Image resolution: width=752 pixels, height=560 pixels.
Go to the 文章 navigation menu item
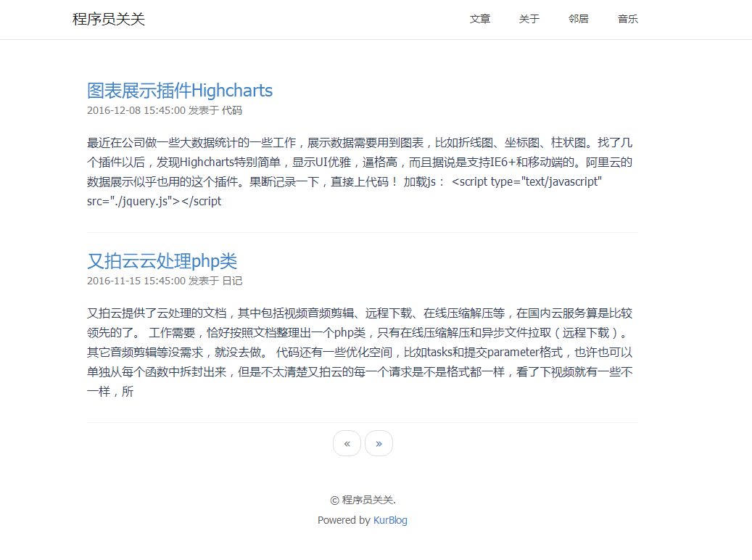480,20
